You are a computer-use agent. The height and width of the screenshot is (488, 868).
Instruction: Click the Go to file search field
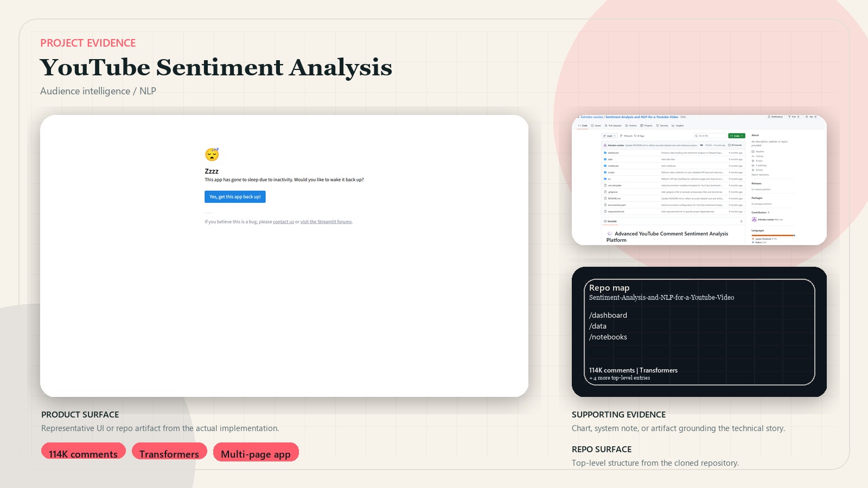pos(710,136)
